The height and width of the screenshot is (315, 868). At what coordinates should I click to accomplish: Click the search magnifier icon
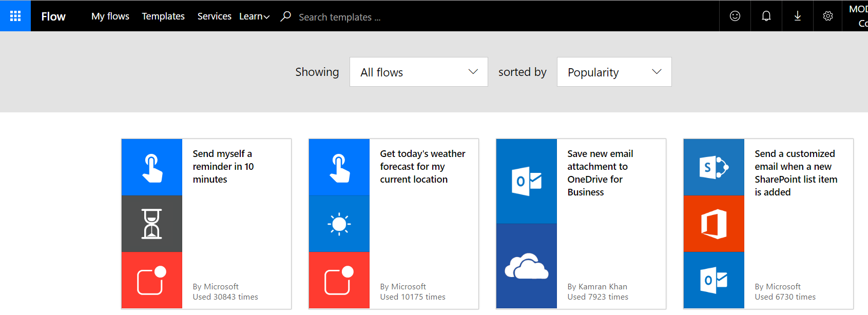tap(286, 16)
